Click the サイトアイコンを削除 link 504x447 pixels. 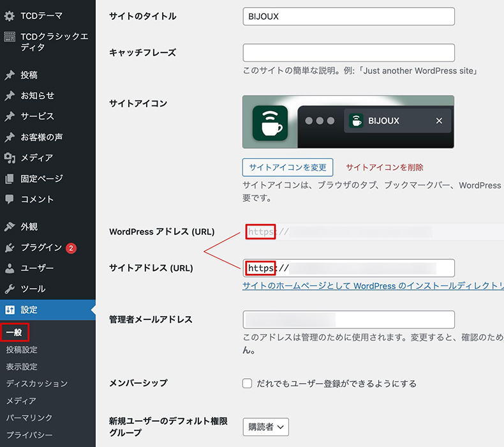click(384, 167)
